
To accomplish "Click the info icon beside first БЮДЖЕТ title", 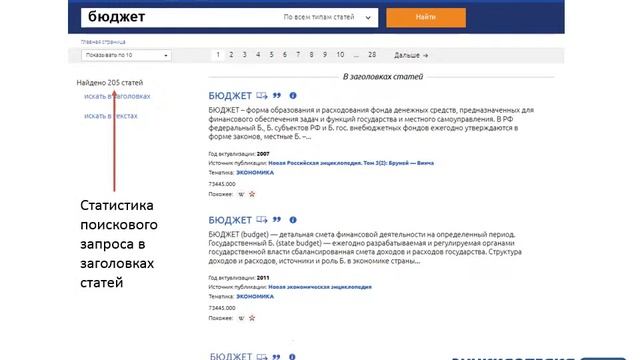I will point(293,96).
